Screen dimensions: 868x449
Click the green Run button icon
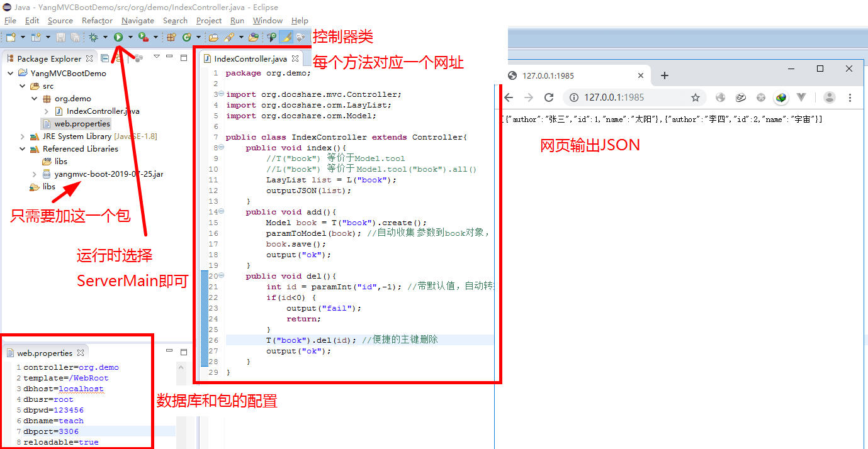(118, 37)
